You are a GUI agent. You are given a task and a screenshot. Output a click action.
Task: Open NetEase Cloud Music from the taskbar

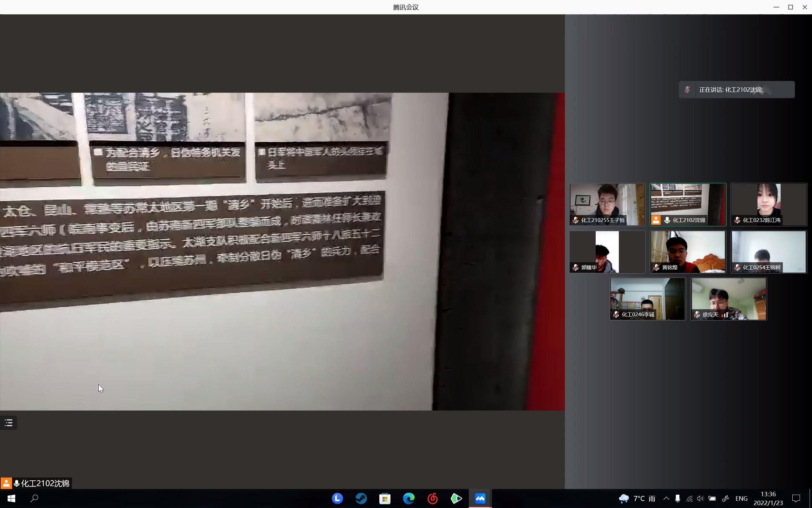pyautogui.click(x=433, y=498)
